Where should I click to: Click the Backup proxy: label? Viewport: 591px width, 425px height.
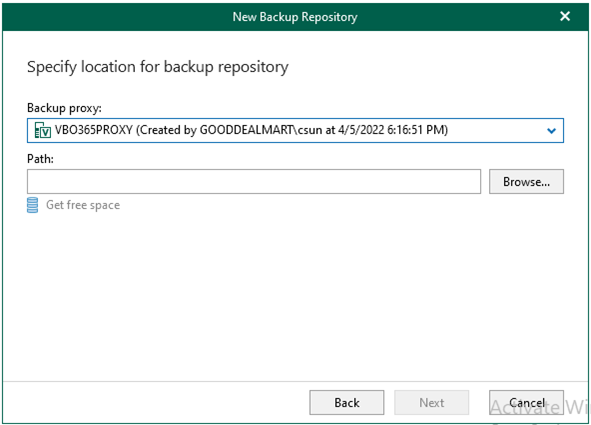point(64,108)
